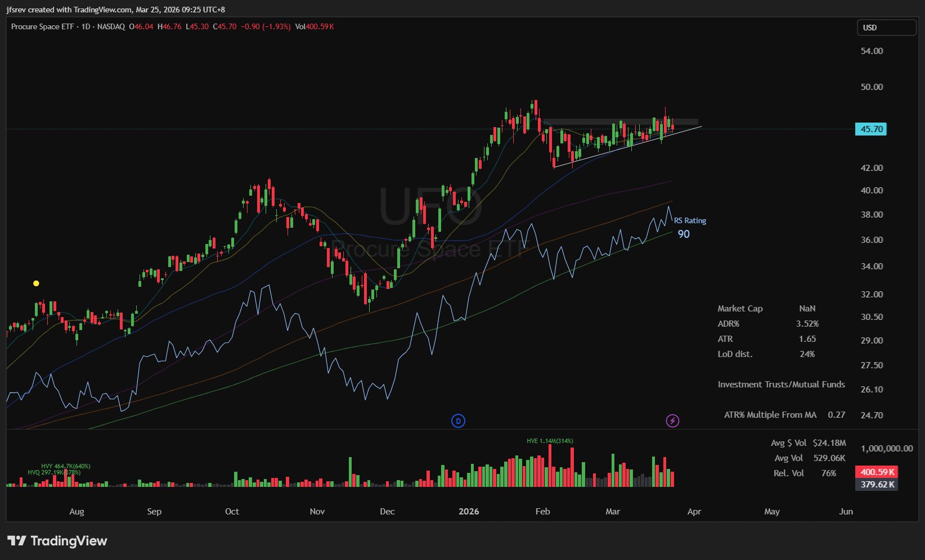
Task: Click the high value H46.76
Action: 169,26
